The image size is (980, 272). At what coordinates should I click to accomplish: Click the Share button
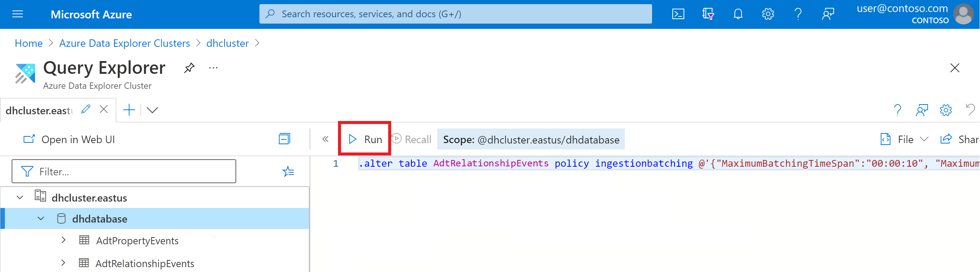(959, 139)
